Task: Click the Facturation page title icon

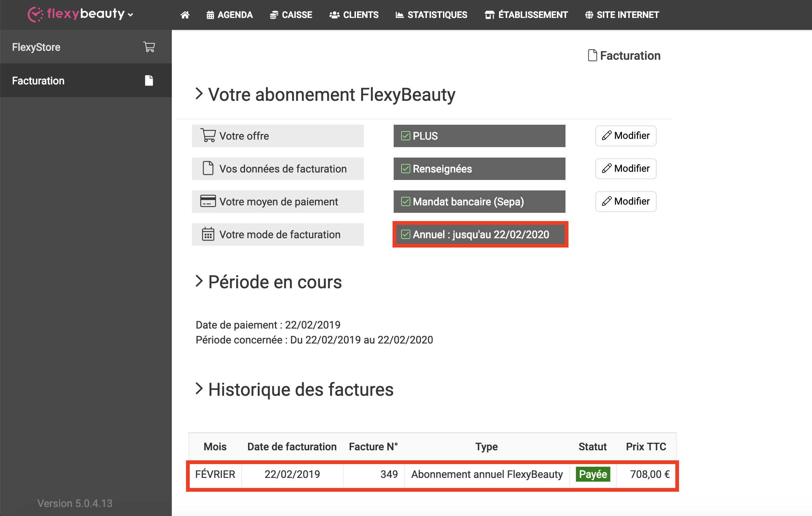Action: 592,55
